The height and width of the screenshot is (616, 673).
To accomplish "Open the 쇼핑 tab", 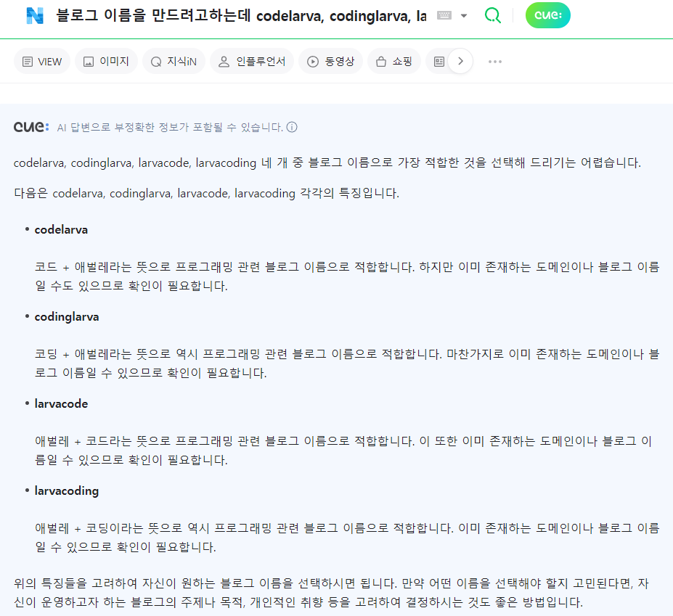I will [x=394, y=62].
